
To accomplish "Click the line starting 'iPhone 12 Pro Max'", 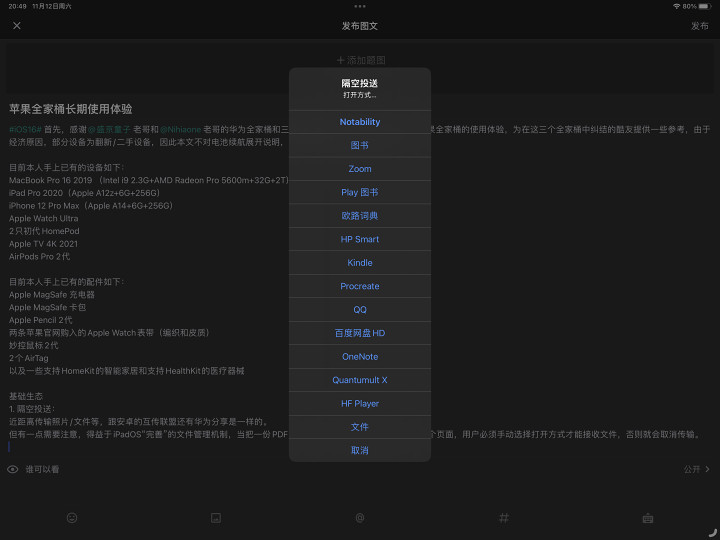I will (x=91, y=206).
